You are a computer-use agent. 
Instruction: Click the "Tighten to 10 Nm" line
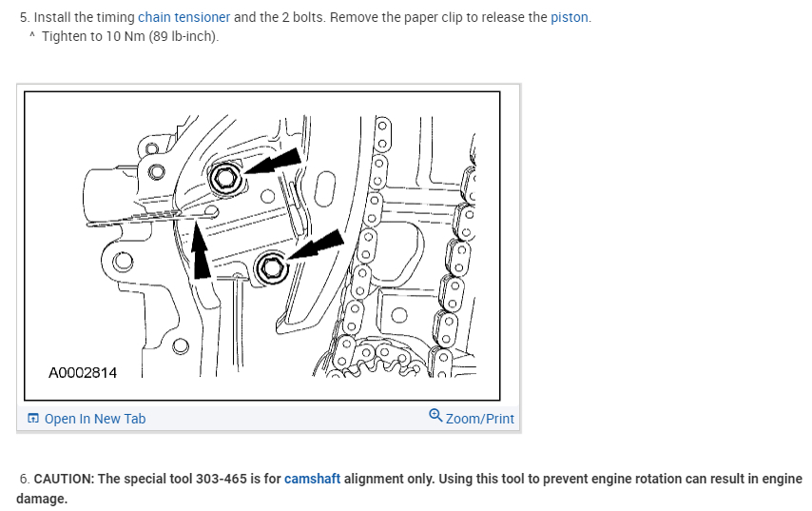[x=130, y=36]
